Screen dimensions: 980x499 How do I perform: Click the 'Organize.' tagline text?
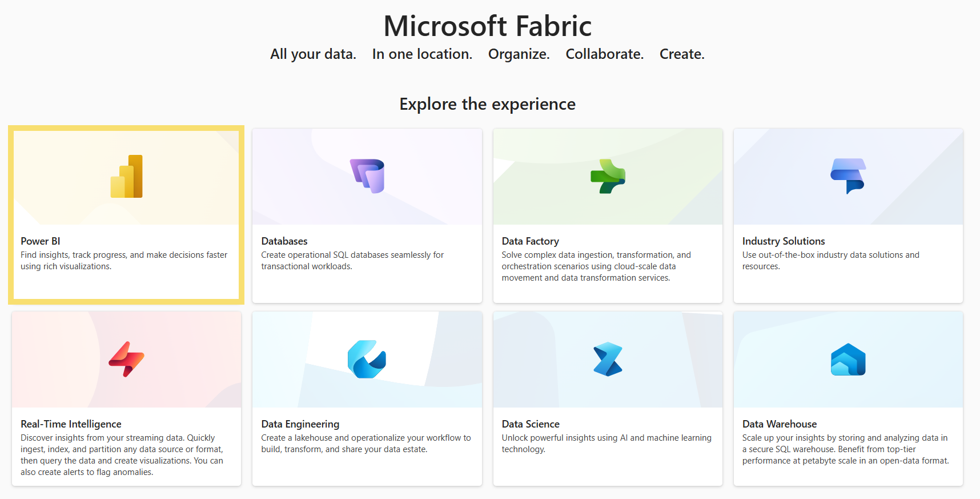pyautogui.click(x=519, y=54)
